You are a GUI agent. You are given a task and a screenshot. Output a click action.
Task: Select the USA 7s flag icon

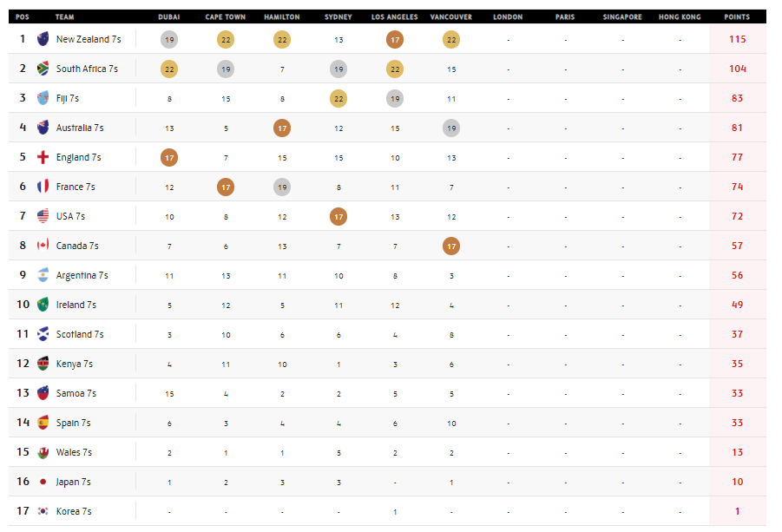tap(43, 216)
